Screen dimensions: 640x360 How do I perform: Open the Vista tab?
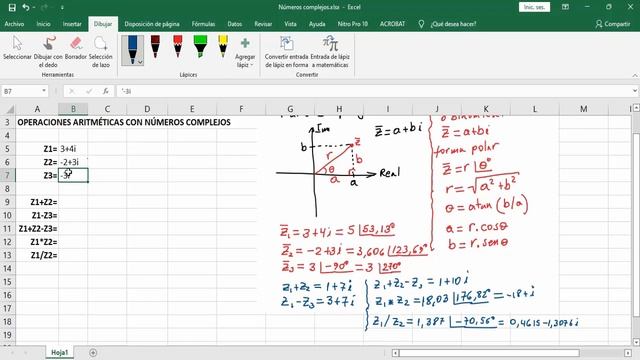(x=290, y=24)
